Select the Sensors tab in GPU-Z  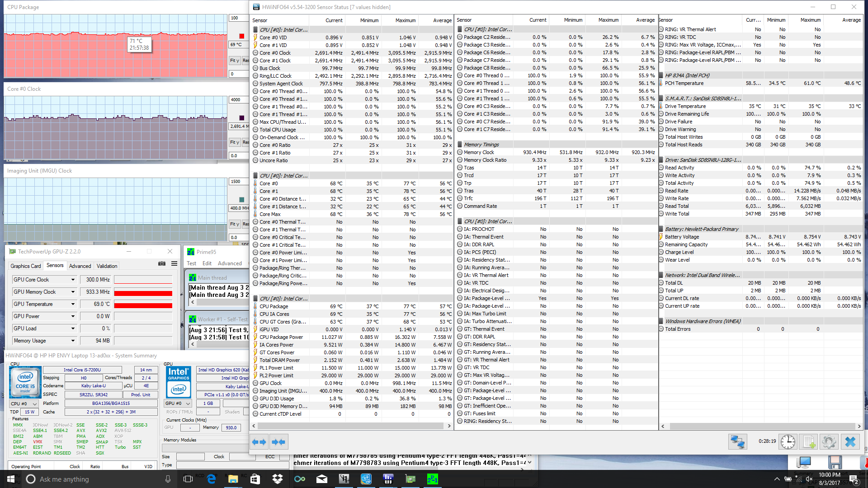point(55,266)
